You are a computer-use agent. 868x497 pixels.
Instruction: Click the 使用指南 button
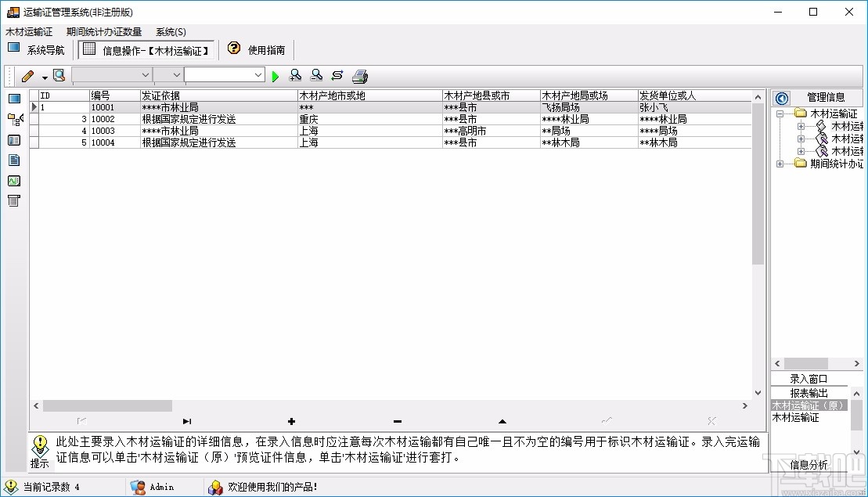click(x=258, y=49)
